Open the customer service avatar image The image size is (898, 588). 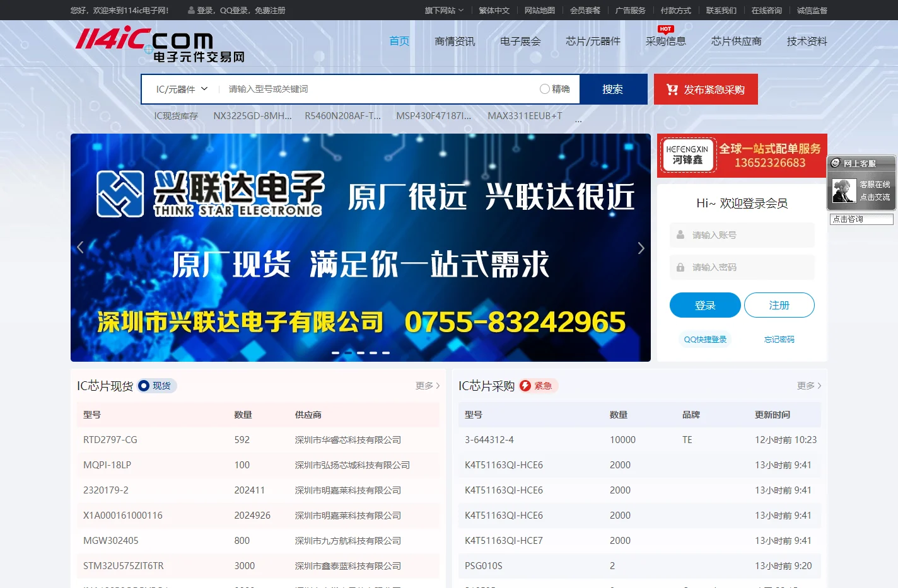point(844,191)
